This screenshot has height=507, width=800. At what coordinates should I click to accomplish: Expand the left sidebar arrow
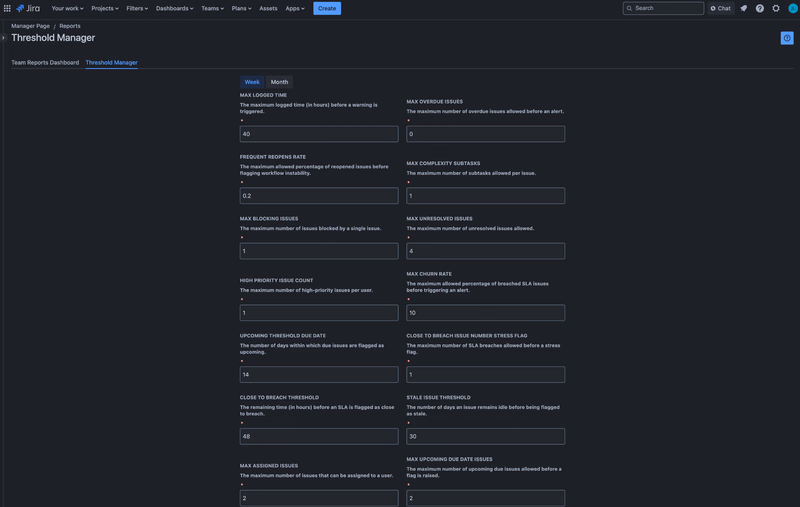3,38
